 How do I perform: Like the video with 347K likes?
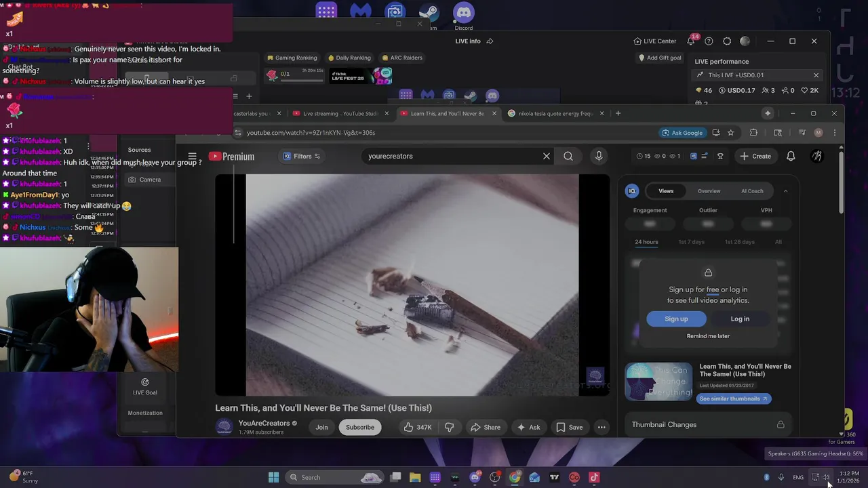[417, 427]
